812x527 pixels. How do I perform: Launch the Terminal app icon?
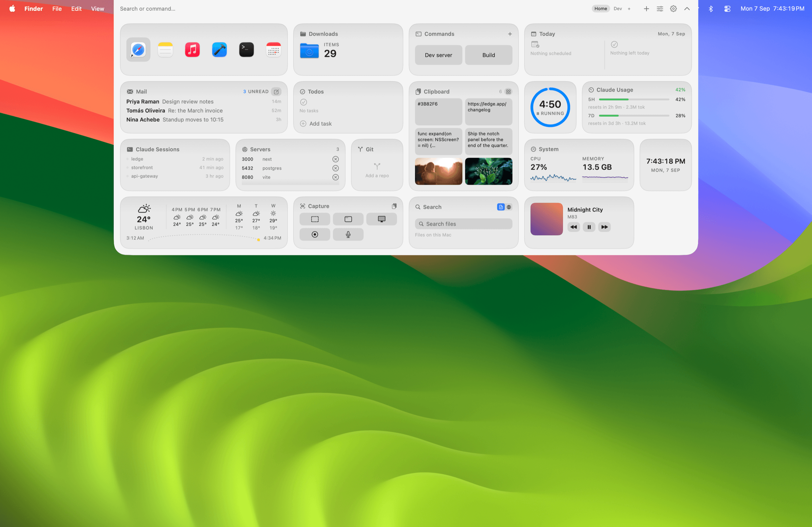tap(246, 50)
